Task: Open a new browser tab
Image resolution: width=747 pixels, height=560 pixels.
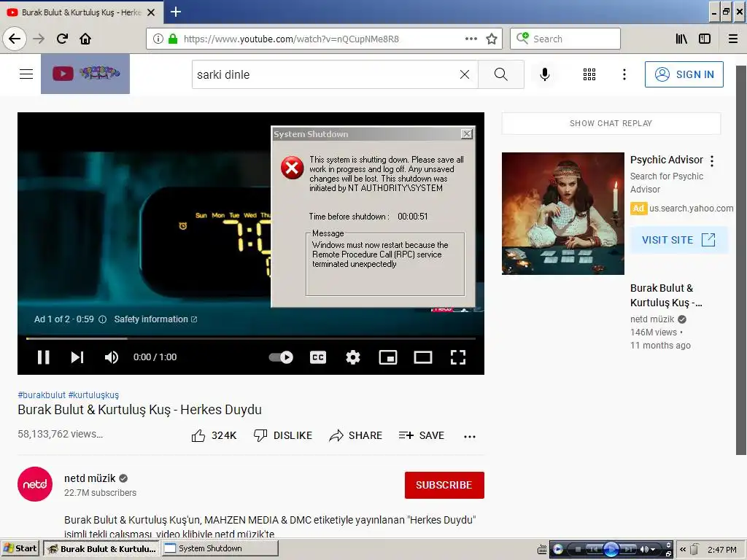Action: tap(176, 12)
